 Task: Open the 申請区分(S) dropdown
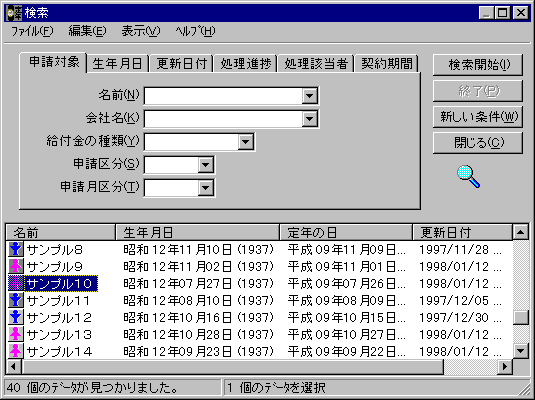click(205, 165)
